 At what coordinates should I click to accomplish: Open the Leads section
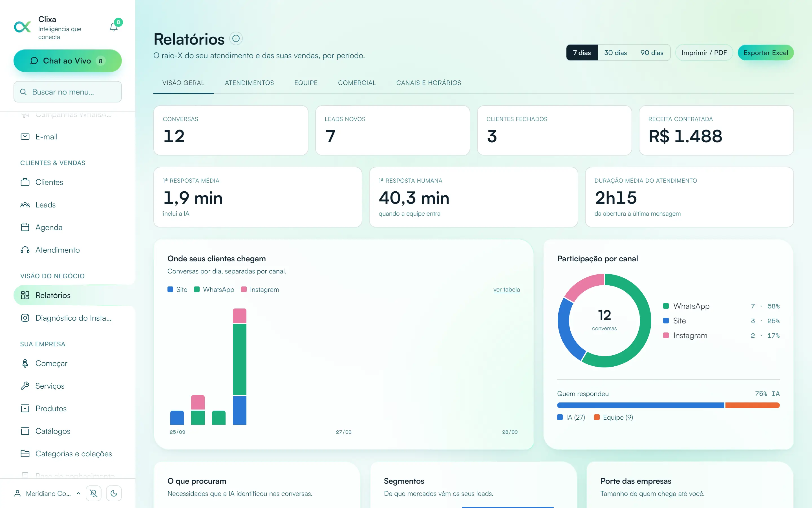[67, 205]
